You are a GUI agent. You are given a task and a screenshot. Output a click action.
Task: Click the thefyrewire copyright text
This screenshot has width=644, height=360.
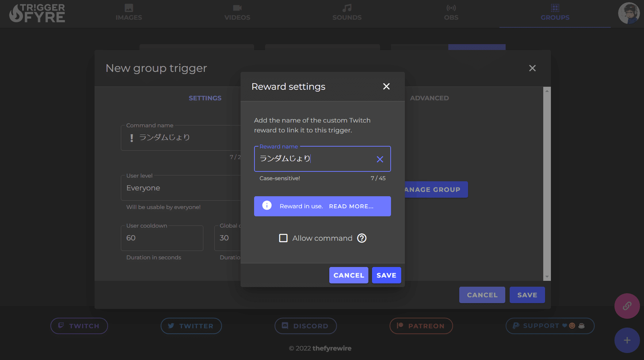point(332,348)
